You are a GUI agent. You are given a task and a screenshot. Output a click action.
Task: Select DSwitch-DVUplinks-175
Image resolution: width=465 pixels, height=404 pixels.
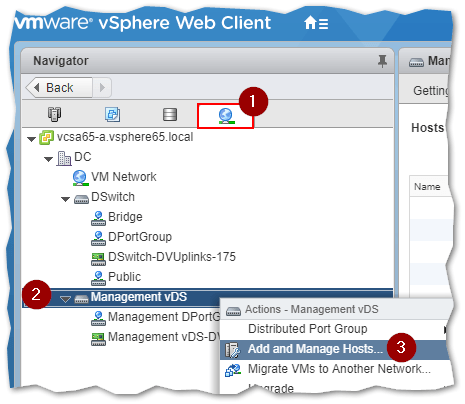172,257
